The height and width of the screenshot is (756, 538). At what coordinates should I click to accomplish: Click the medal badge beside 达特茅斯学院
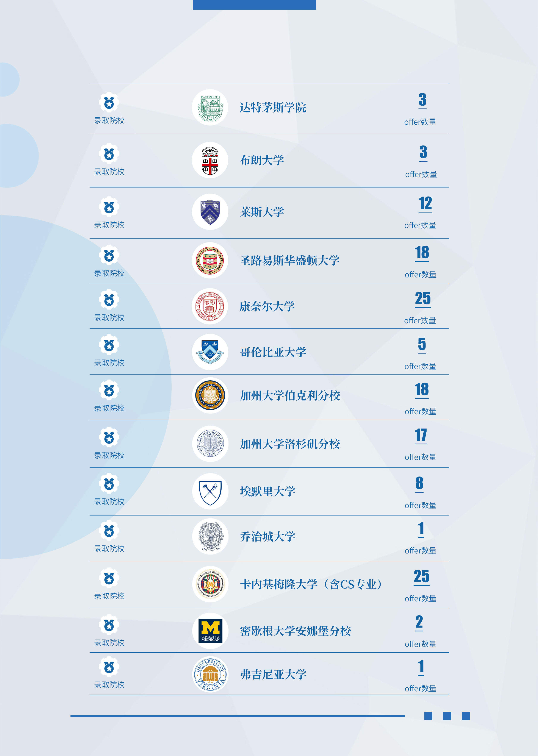point(109,102)
